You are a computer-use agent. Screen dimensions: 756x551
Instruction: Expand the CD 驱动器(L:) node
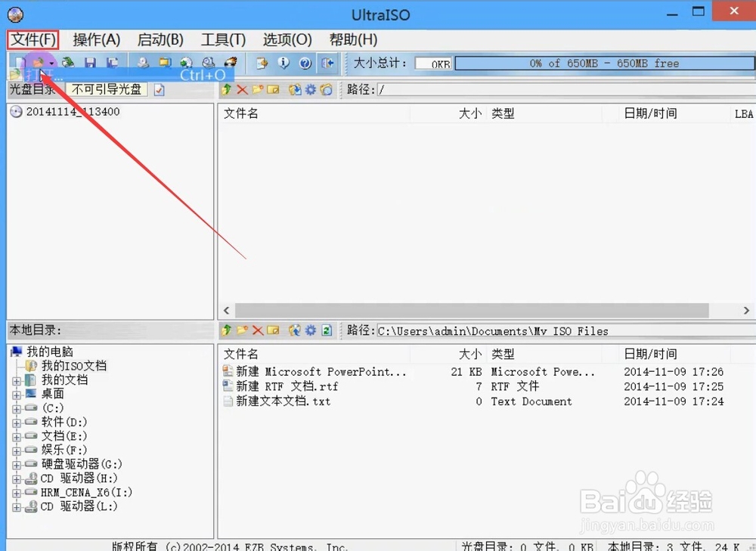[17, 507]
